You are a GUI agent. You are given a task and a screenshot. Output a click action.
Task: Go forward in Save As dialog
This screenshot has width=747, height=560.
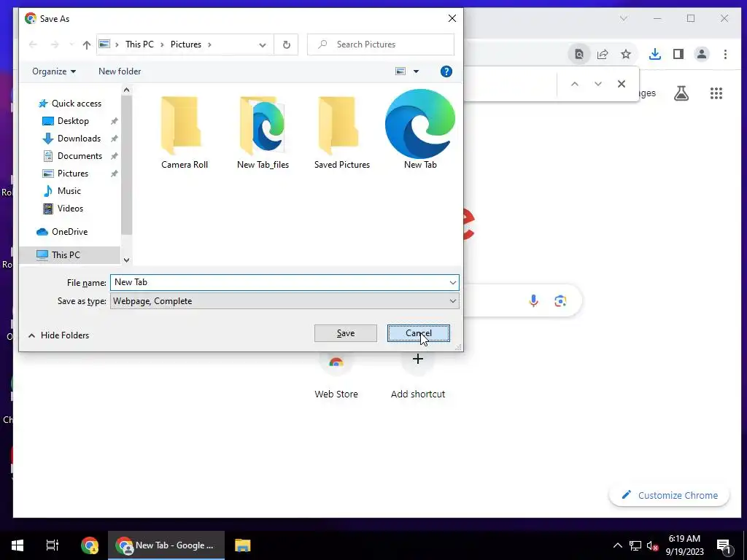[x=54, y=44]
